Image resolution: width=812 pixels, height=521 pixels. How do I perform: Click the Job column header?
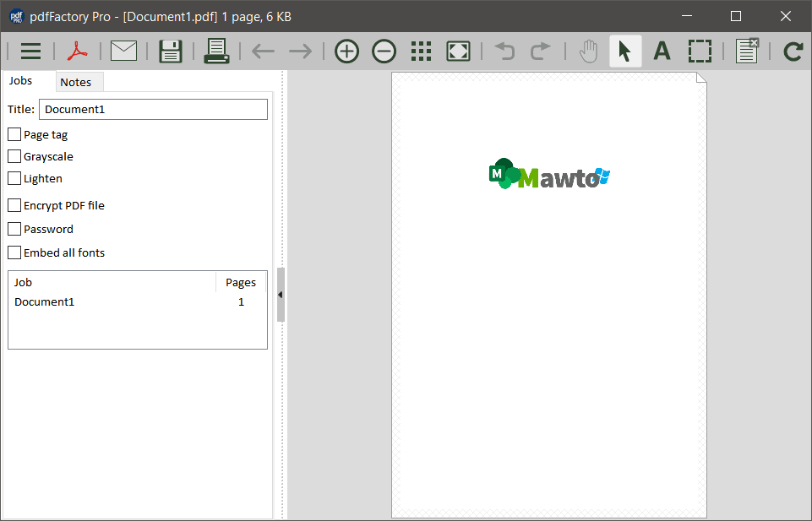click(112, 283)
